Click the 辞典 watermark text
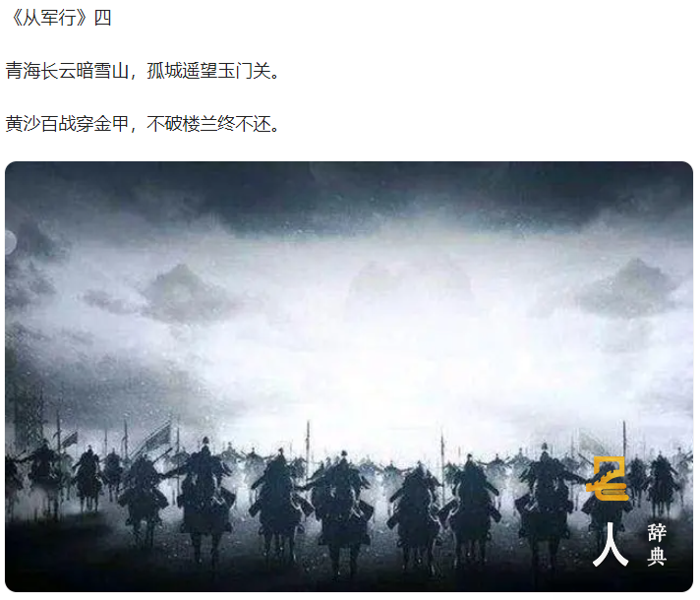This screenshot has width=700, height=600. click(x=657, y=545)
